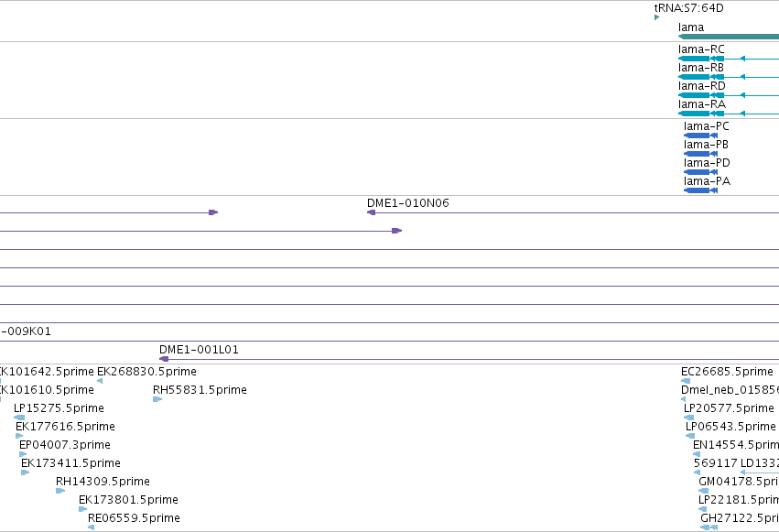Select the LP06543.5prime EST glyph
The width and height of the screenshot is (779, 532).
click(x=690, y=436)
